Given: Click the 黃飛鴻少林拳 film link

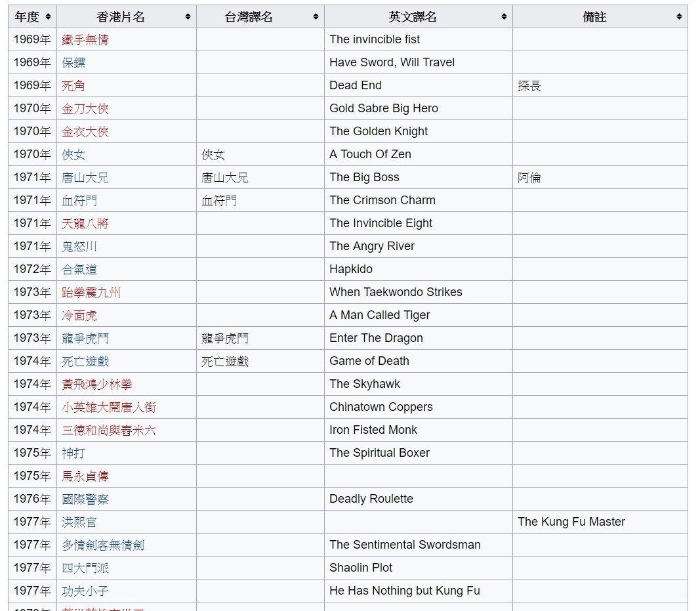Looking at the screenshot, I should pyautogui.click(x=97, y=385).
